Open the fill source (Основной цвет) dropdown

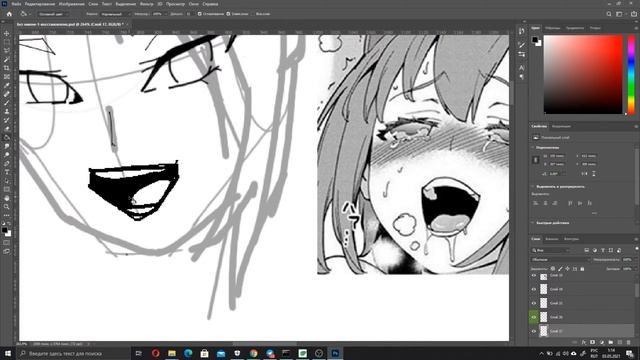coord(53,13)
